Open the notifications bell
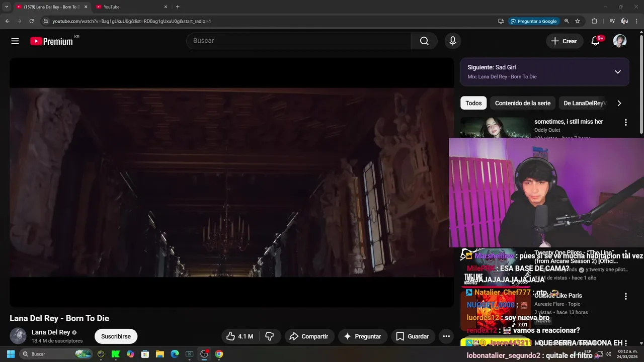The height and width of the screenshot is (362, 644). 596,41
